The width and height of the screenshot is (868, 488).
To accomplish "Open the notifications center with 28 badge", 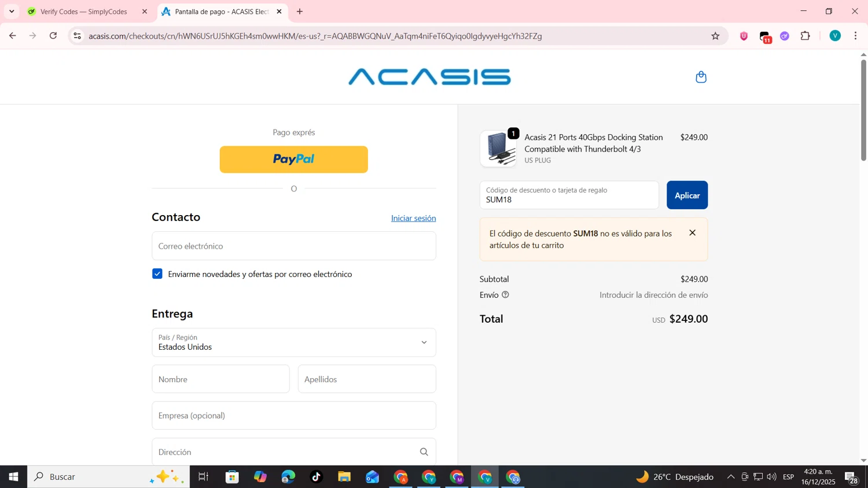I will click(852, 478).
